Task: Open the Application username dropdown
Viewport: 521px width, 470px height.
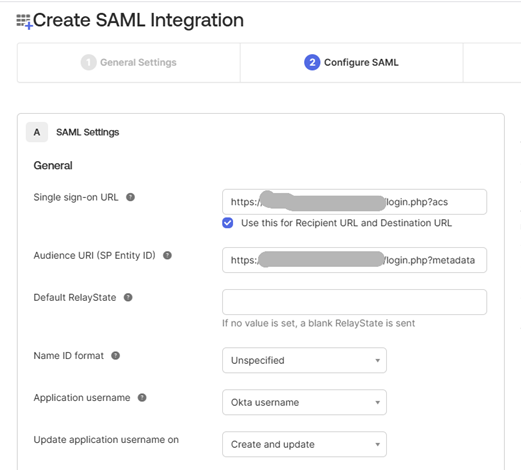Action: [x=304, y=402]
